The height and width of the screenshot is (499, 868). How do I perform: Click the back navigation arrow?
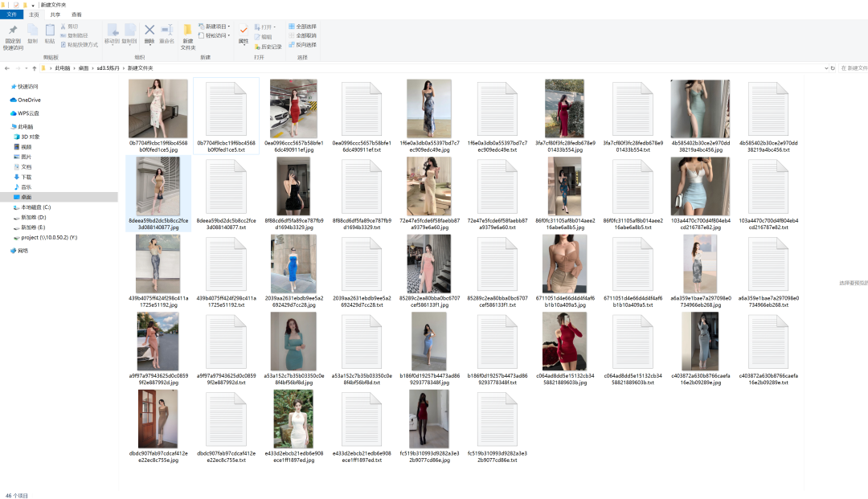point(7,68)
